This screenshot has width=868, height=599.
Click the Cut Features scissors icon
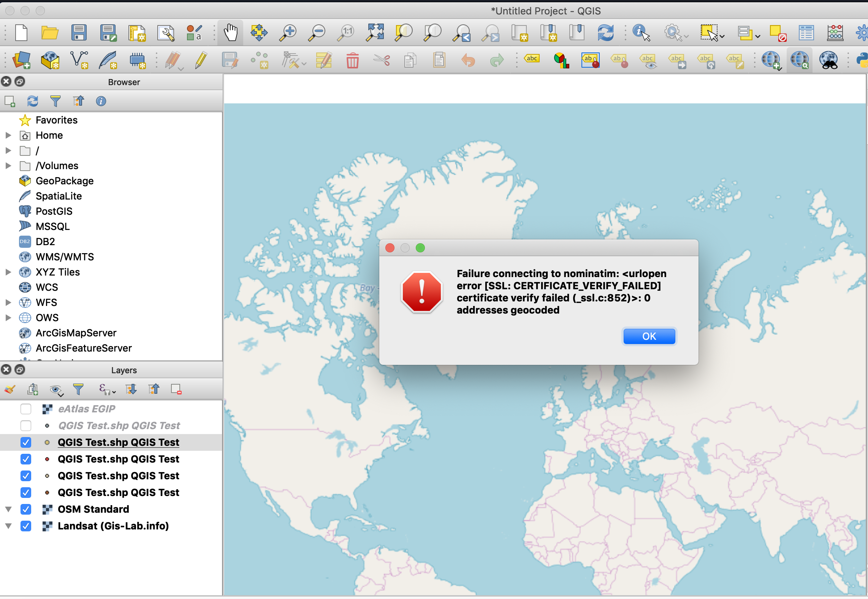tap(382, 60)
